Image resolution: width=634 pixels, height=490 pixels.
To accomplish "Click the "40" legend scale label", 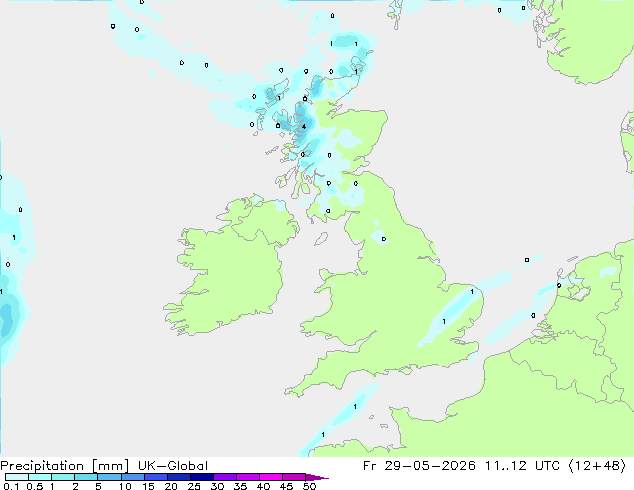I will 263,486.
